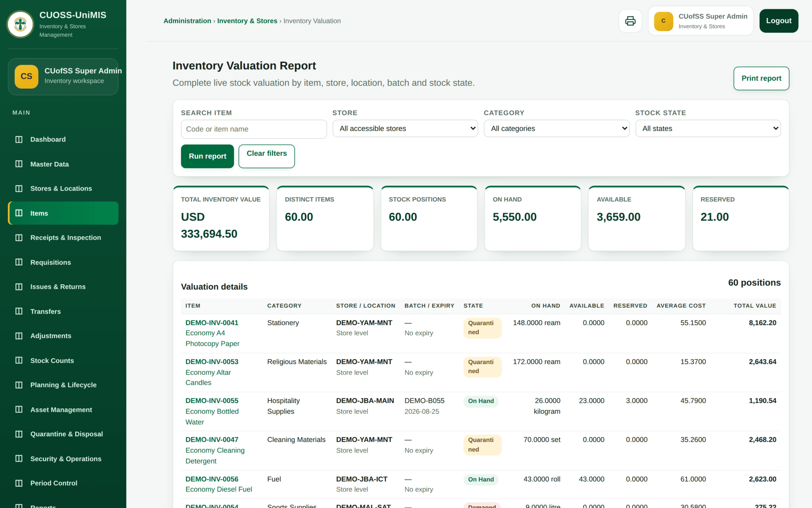
Task: Follow the Administration breadcrumb link
Action: 187,21
